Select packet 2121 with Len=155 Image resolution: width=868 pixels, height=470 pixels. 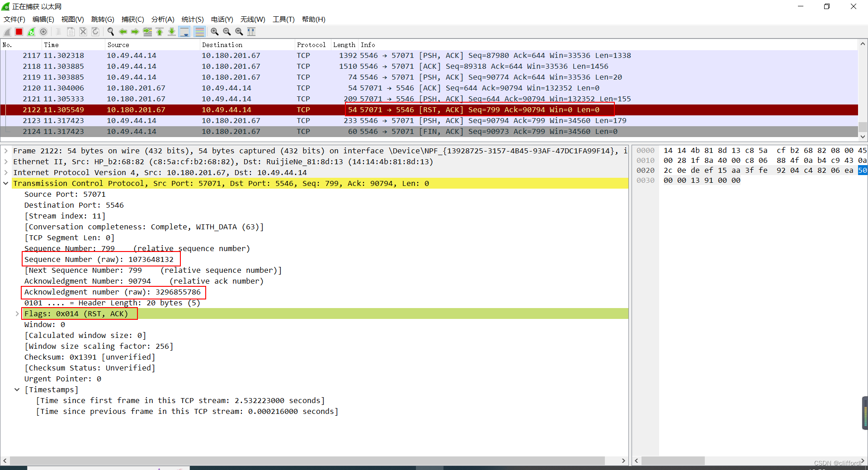coord(429,99)
